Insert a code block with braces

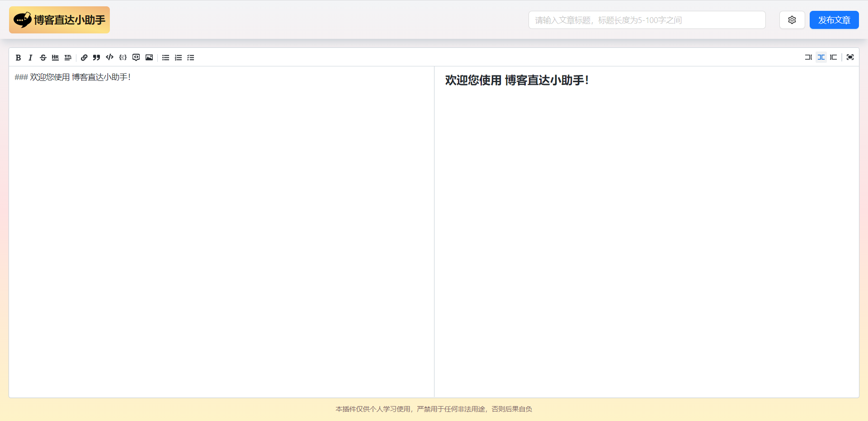point(123,57)
